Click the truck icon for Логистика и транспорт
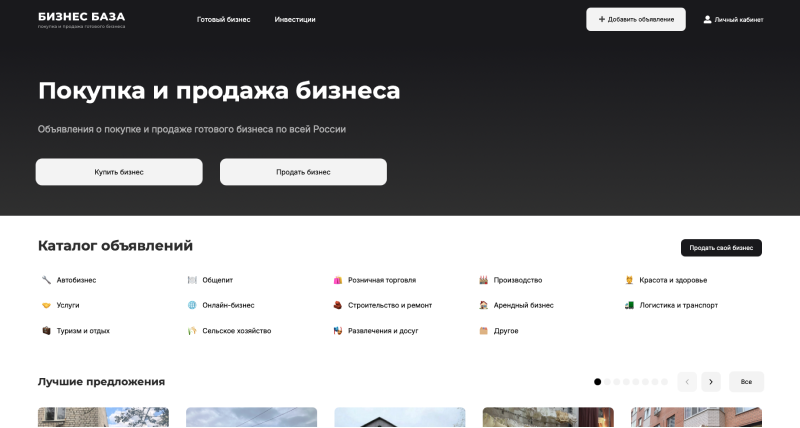The width and height of the screenshot is (800, 428). 629,305
